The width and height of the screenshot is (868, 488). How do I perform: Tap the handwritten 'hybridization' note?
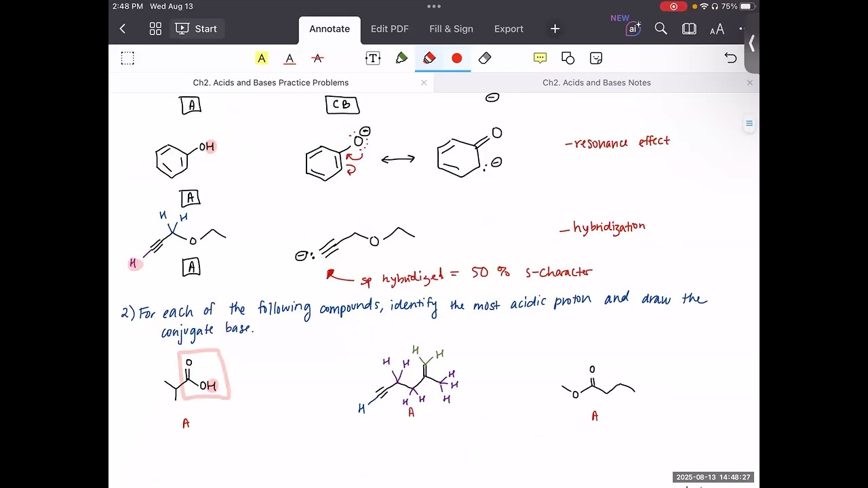(603, 227)
